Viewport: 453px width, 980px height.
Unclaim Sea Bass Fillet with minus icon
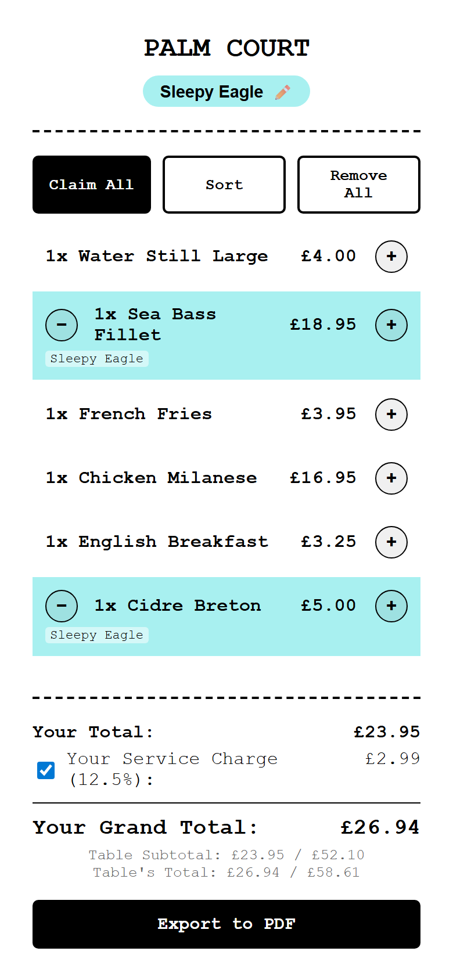click(x=62, y=325)
